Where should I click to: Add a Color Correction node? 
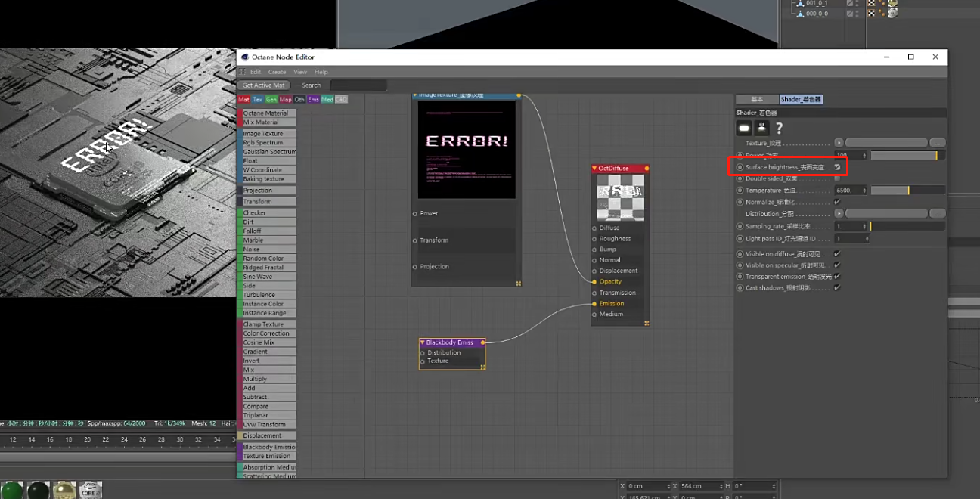pos(268,333)
